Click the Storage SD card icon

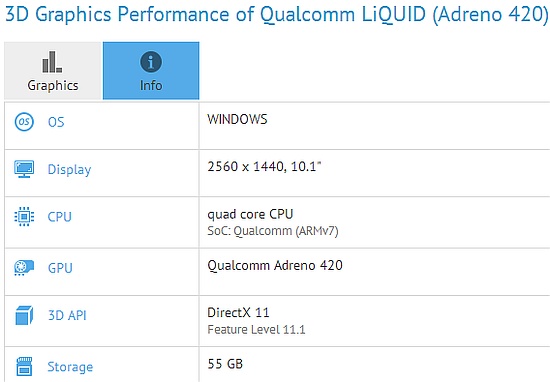[x=24, y=366]
